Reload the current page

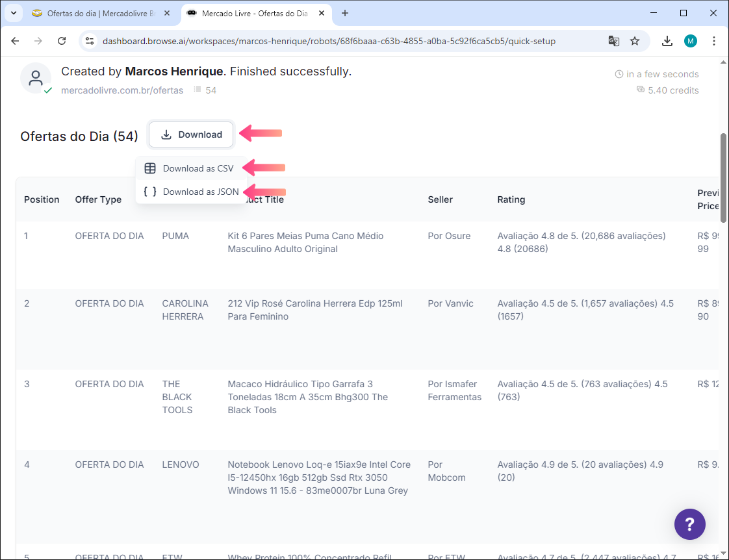[61, 41]
